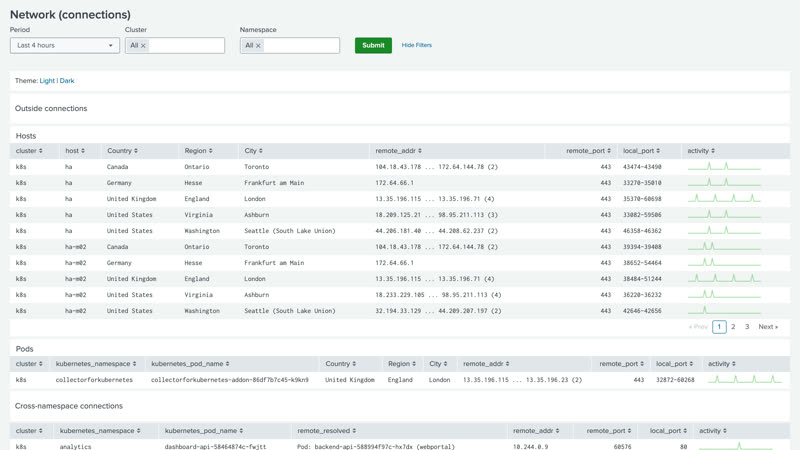Viewport: 800px width, 450px height.
Task: Sort Pods table by local_port column
Action: point(674,364)
